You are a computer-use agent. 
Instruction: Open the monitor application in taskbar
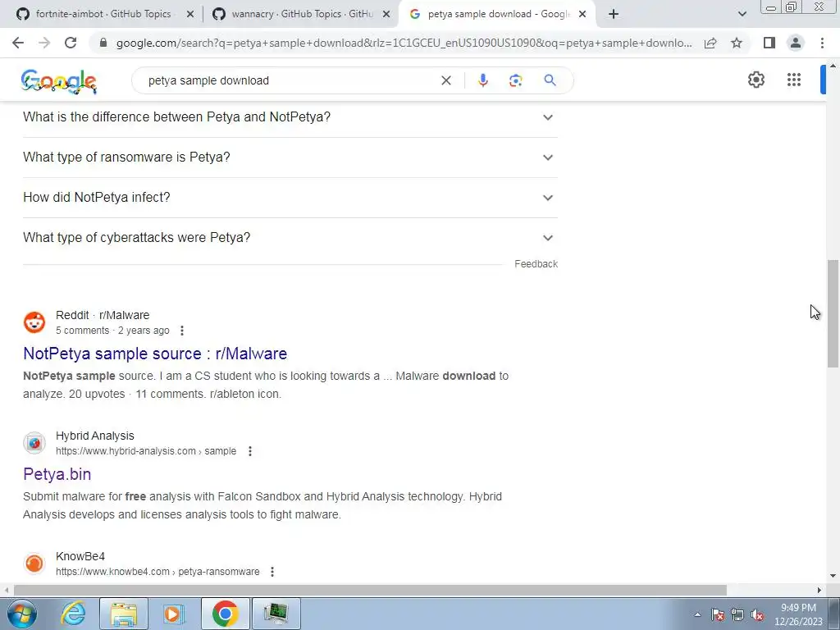click(x=276, y=614)
